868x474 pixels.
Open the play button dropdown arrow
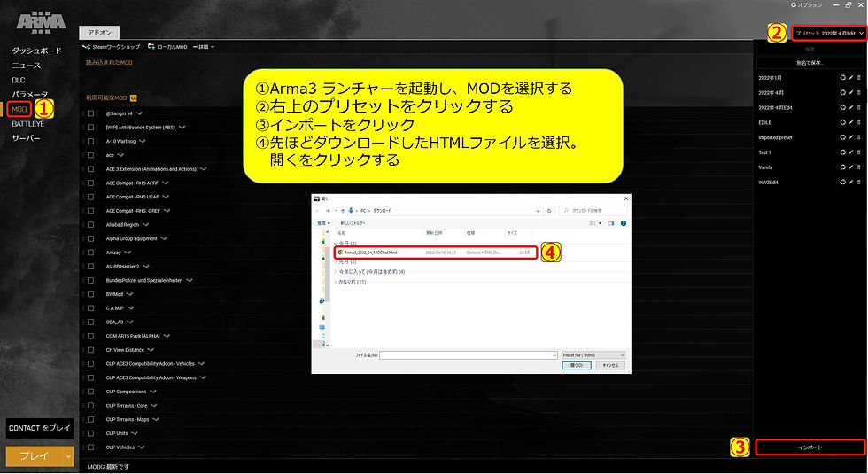pyautogui.click(x=69, y=456)
